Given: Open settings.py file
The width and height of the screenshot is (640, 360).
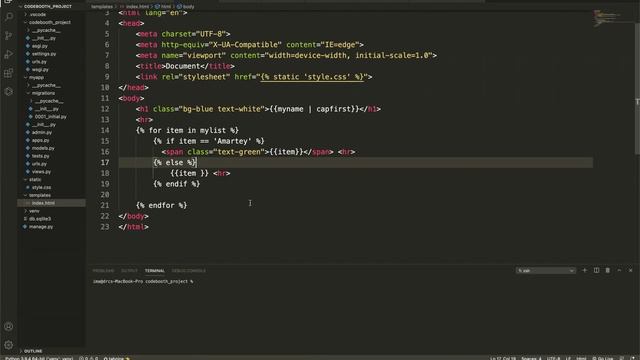Looking at the screenshot, I should click(x=44, y=54).
